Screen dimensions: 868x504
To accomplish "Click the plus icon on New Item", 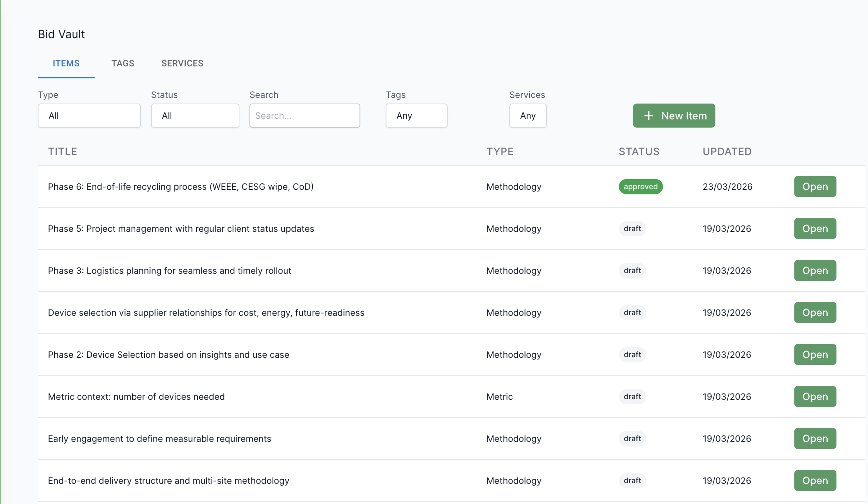I will click(x=649, y=116).
